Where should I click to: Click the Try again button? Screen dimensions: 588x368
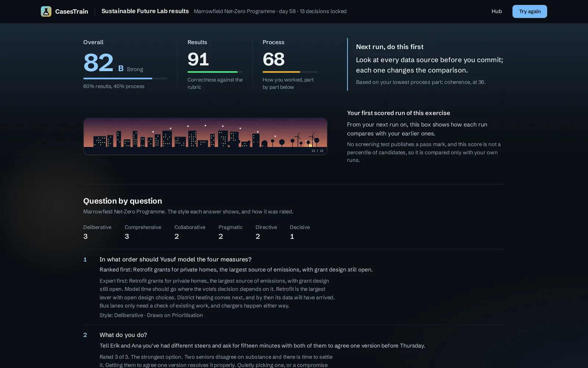[x=530, y=11]
